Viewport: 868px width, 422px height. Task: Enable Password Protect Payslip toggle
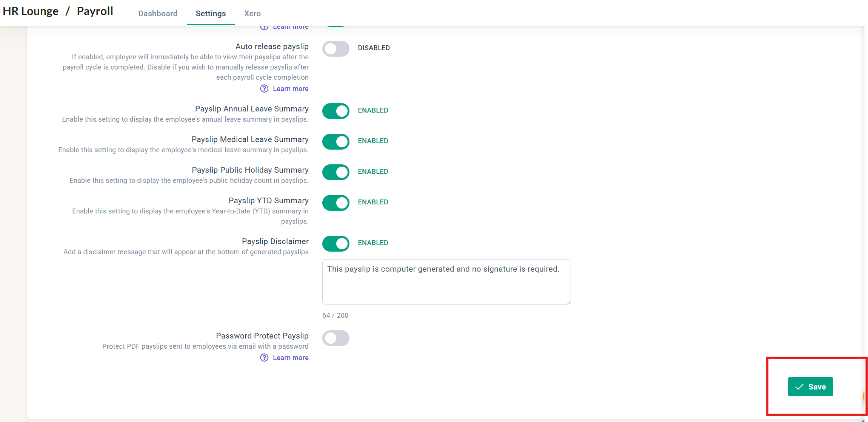pyautogui.click(x=336, y=338)
